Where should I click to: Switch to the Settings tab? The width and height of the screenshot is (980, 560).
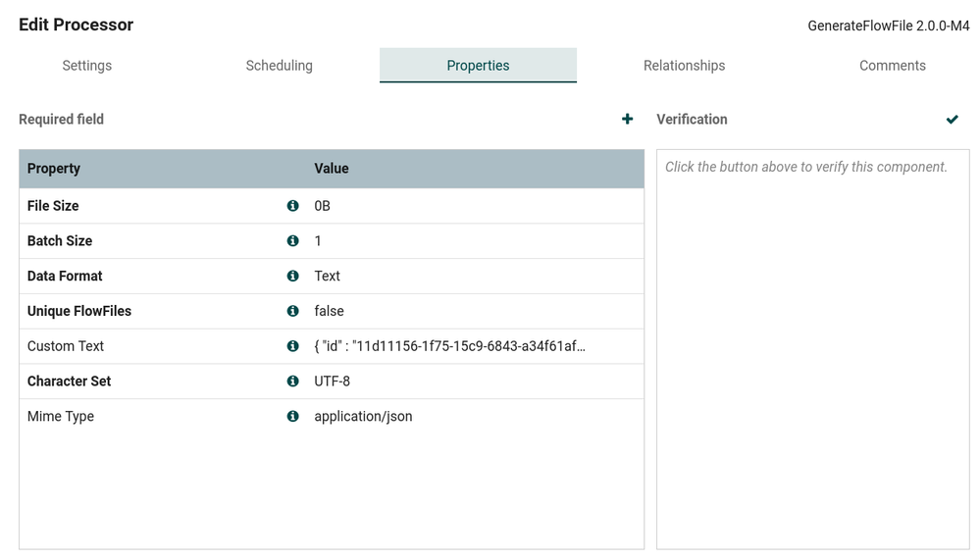pos(87,66)
